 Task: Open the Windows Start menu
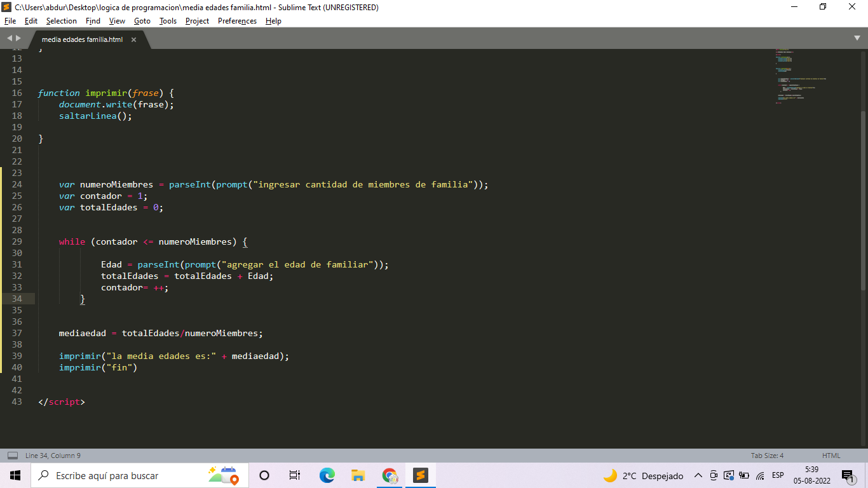tap(15, 475)
